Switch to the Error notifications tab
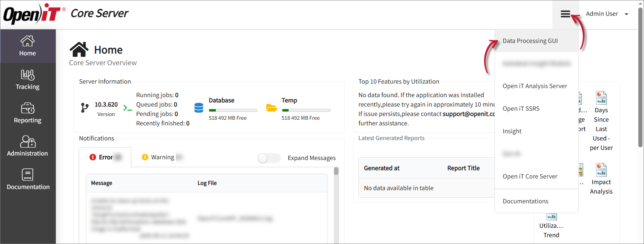Image resolution: width=644 pixels, height=244 pixels. [x=105, y=157]
